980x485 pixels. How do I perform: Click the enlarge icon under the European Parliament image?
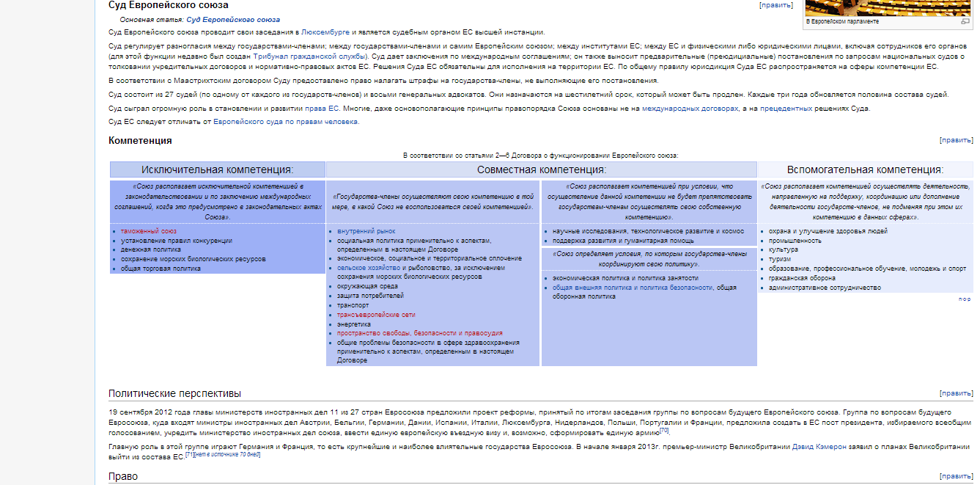click(965, 21)
